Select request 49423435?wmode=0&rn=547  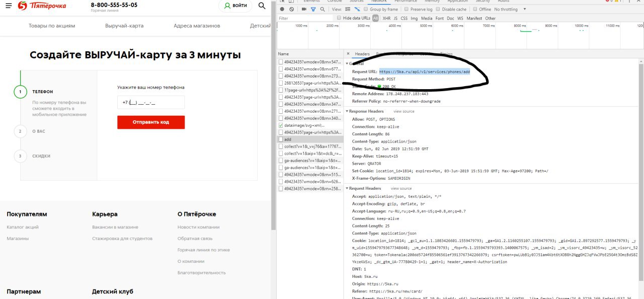coord(310,61)
